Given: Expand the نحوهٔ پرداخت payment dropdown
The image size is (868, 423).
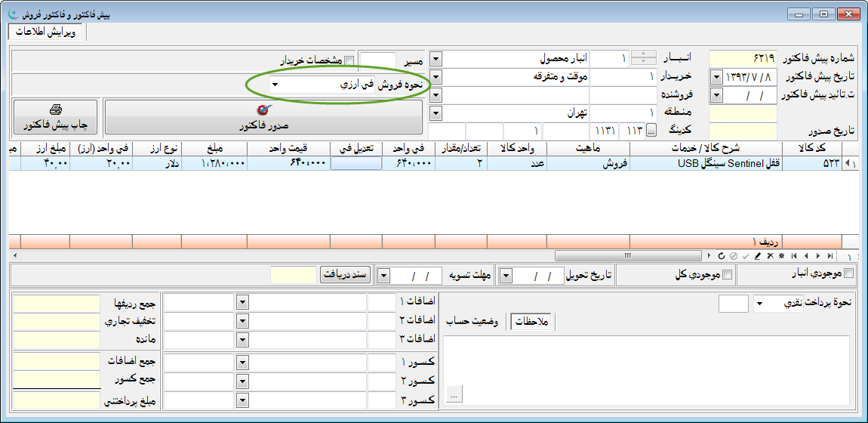Looking at the screenshot, I should click(x=759, y=304).
